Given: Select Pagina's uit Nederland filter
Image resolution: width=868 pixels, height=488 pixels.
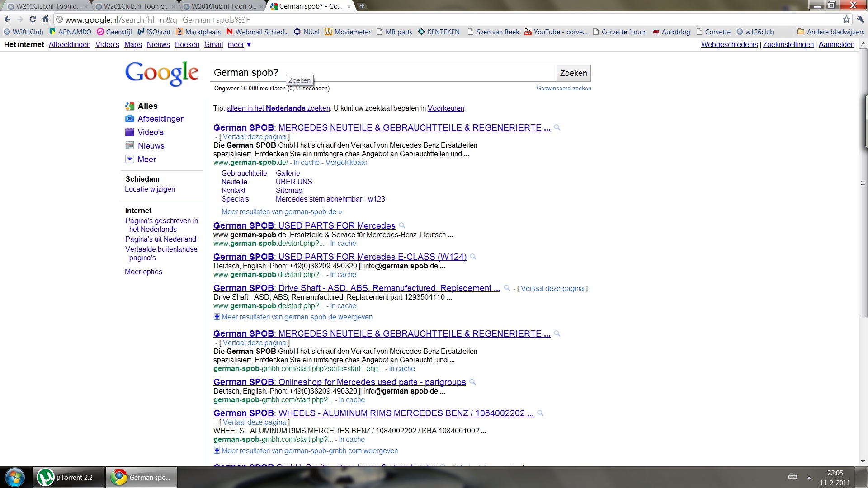Looking at the screenshot, I should point(160,239).
